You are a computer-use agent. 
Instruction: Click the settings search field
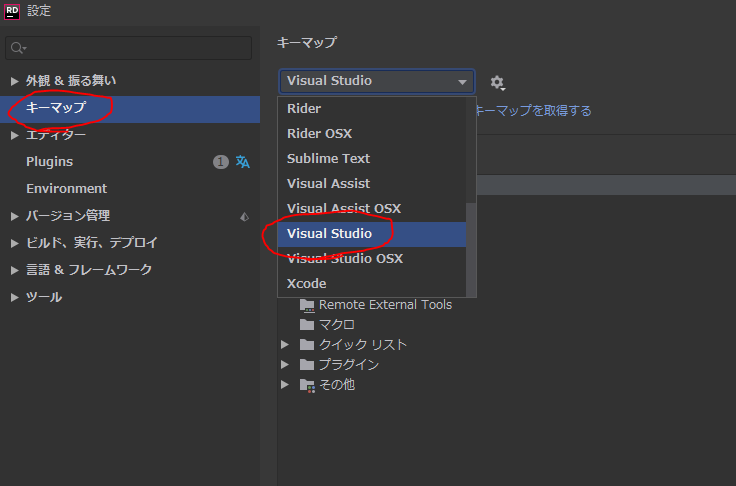[x=130, y=48]
